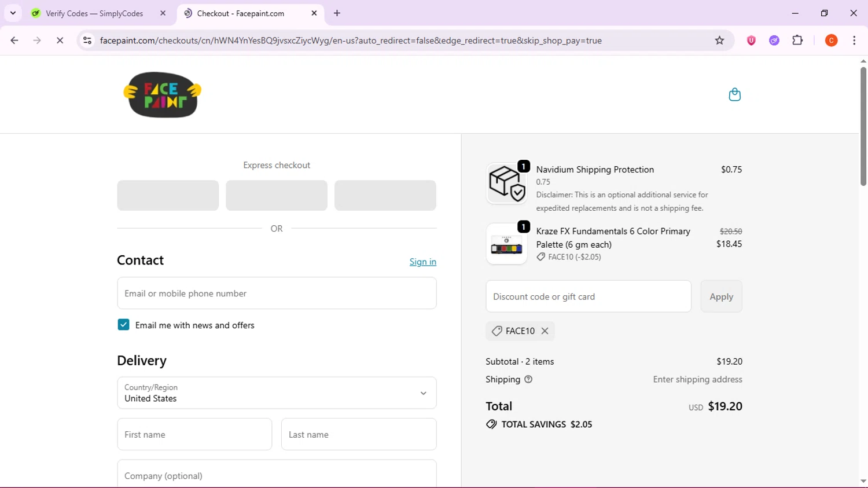Open the Chrome three-dot menu

click(854, 41)
